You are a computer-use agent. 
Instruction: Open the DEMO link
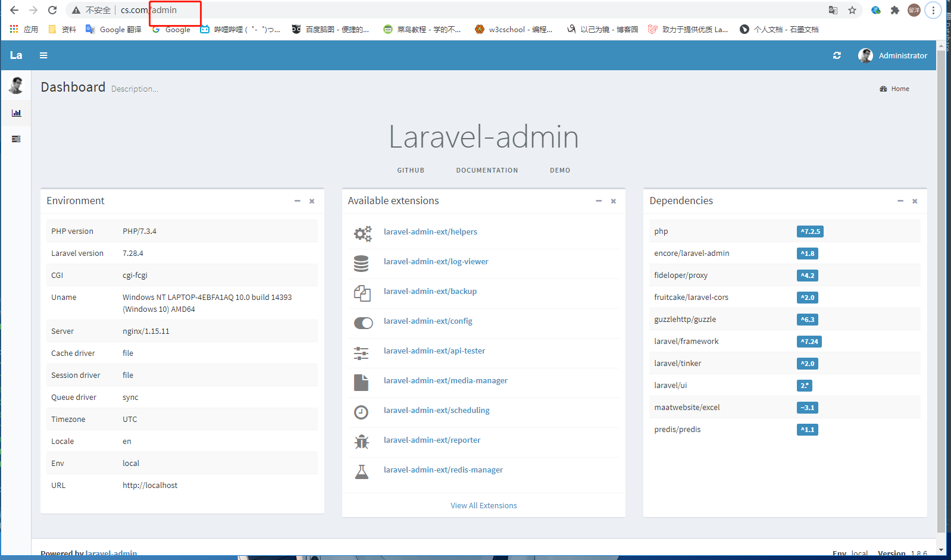pyautogui.click(x=560, y=170)
